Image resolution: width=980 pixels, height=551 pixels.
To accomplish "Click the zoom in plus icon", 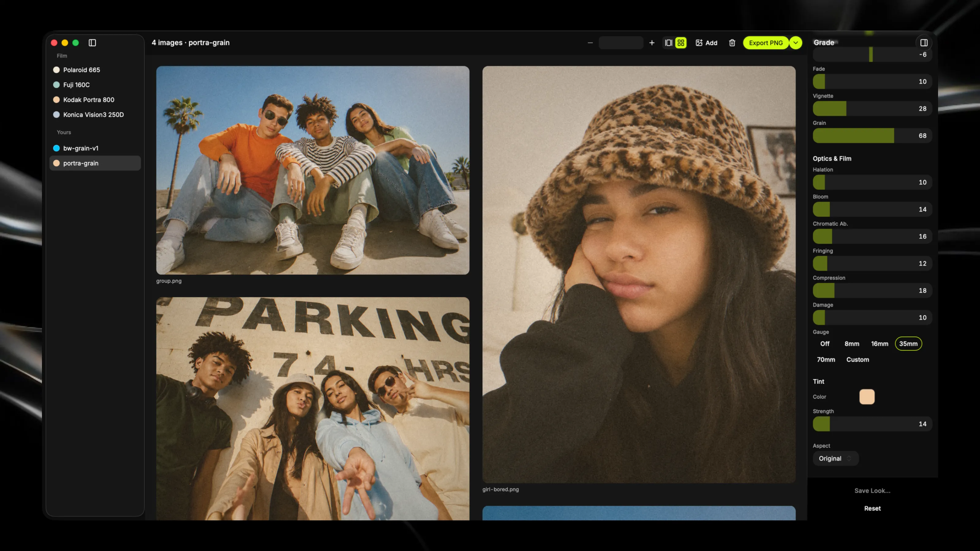I will click(x=652, y=43).
